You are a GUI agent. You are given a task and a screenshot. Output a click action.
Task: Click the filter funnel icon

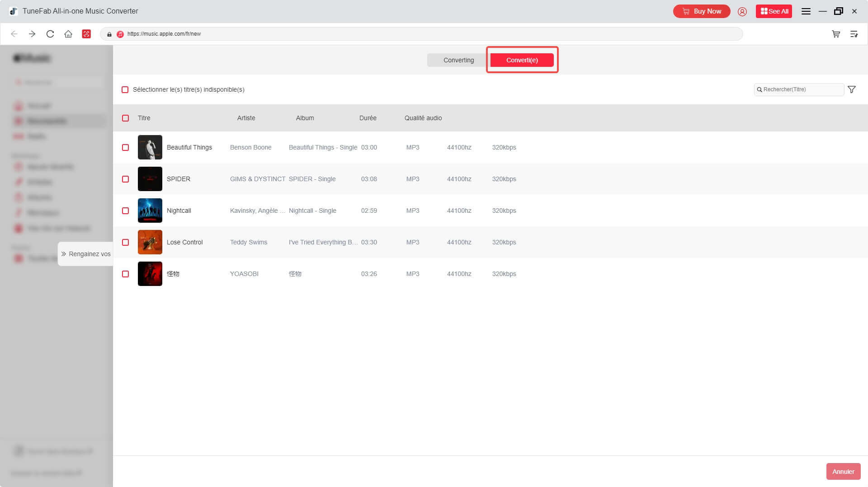[x=852, y=89]
